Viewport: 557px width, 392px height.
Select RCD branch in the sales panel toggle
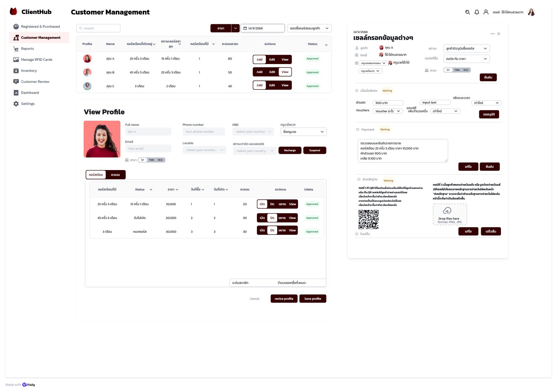466,70
